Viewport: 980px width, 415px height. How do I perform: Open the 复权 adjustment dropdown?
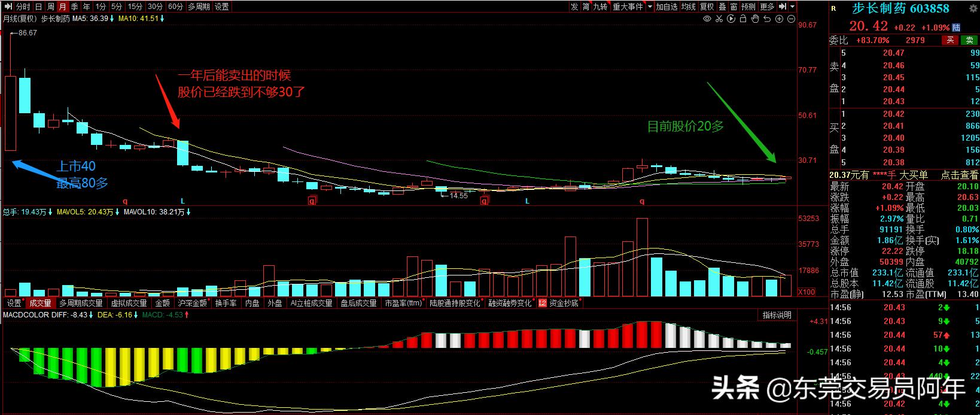tap(707, 7)
